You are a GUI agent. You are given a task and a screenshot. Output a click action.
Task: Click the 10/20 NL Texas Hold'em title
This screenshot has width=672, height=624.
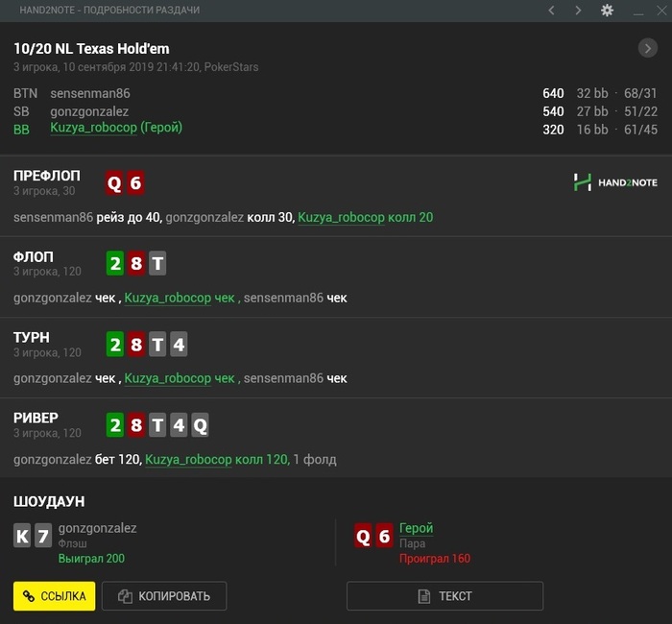pyautogui.click(x=91, y=48)
